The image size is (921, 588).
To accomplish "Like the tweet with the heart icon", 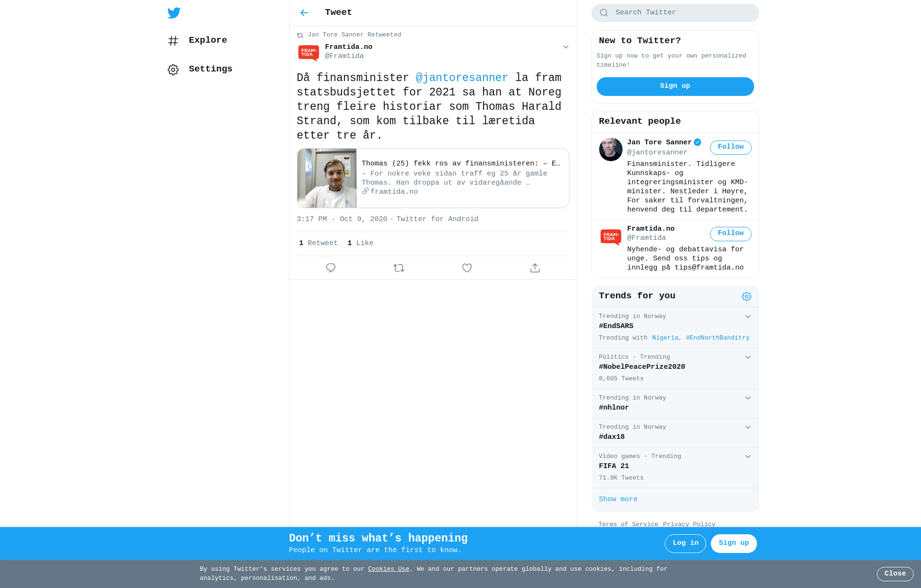I will (467, 268).
